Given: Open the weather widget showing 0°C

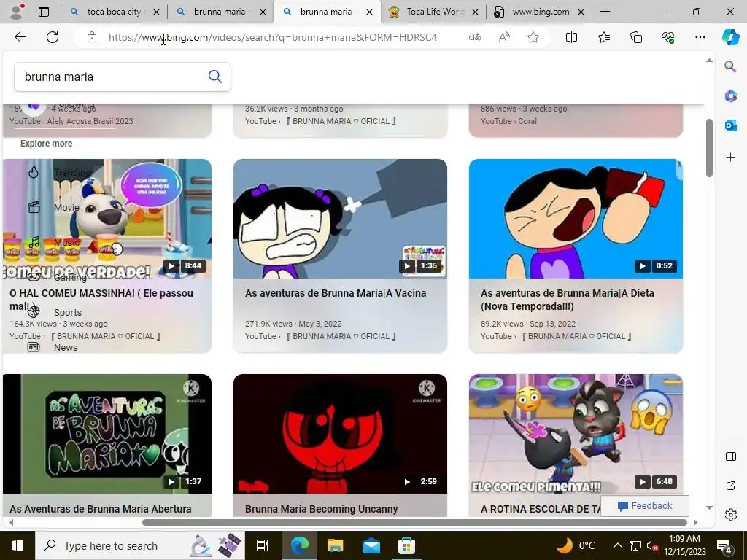Looking at the screenshot, I should (576, 545).
